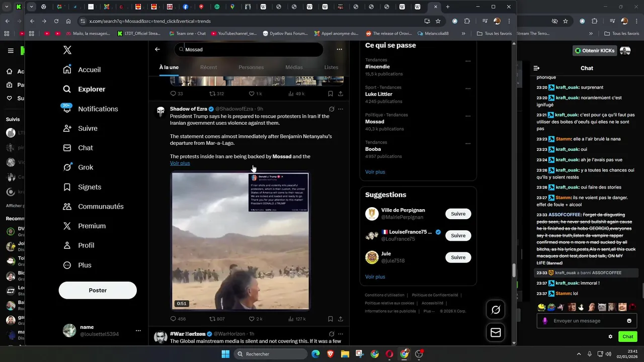Viewport: 644px width, 362px height.
Task: Open Plus more options in X sidebar
Action: [x=77, y=265]
